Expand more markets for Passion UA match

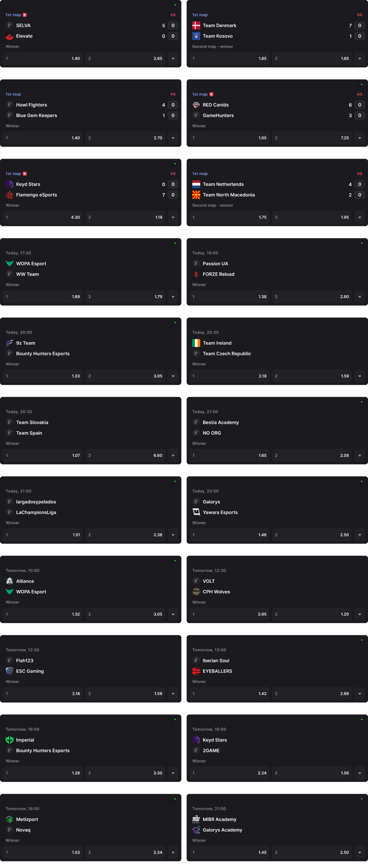360,297
